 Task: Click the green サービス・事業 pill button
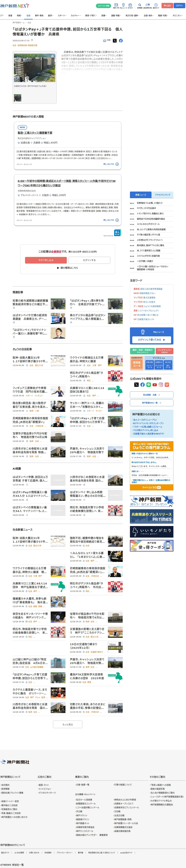(x=103, y=6)
